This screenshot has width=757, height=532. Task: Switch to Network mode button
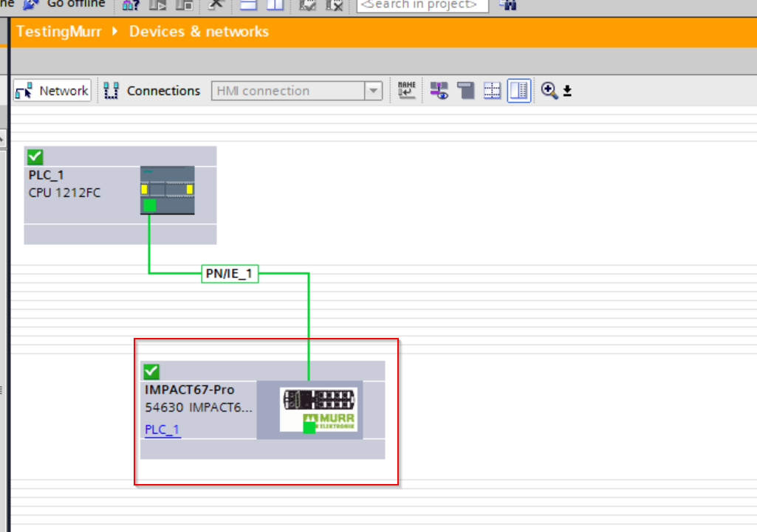[52, 91]
